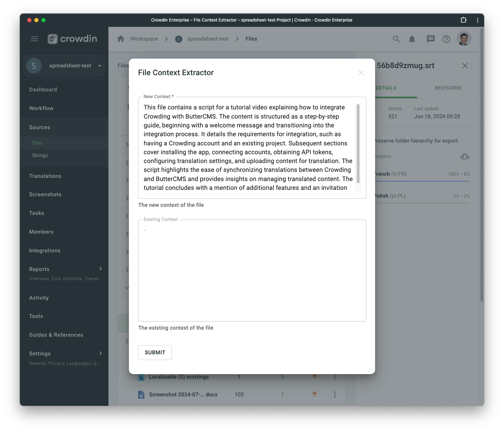Click inside the Existing Context text area

click(x=252, y=270)
